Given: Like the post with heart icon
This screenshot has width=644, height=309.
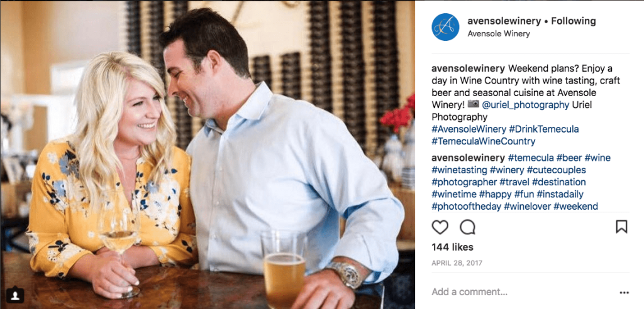Looking at the screenshot, I should (x=440, y=227).
